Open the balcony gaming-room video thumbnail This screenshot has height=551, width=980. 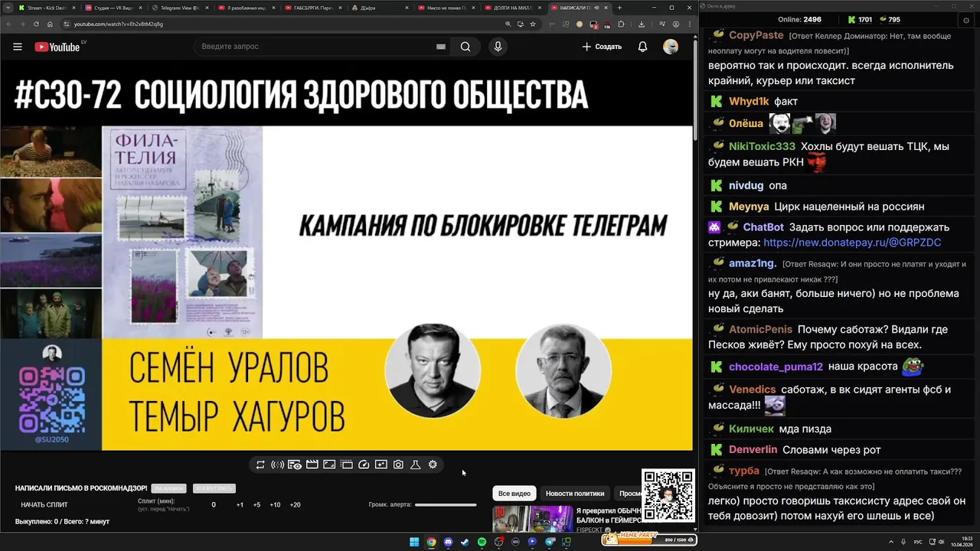(533, 519)
